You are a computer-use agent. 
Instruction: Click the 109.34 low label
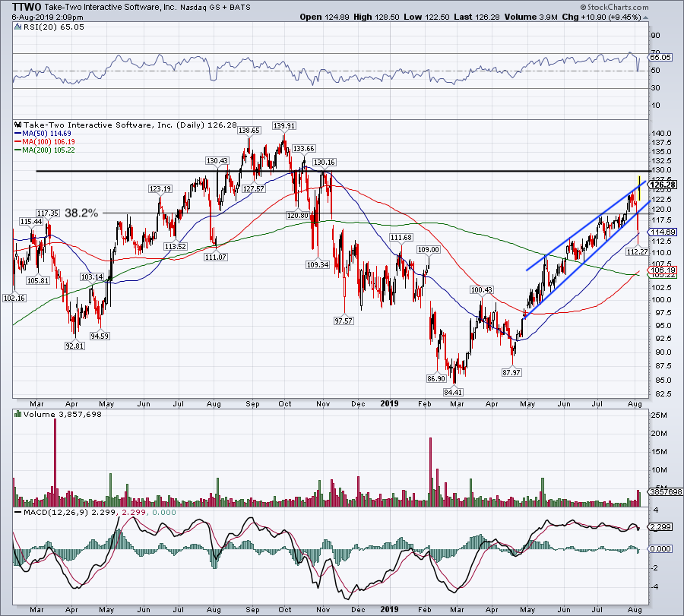tap(318, 264)
